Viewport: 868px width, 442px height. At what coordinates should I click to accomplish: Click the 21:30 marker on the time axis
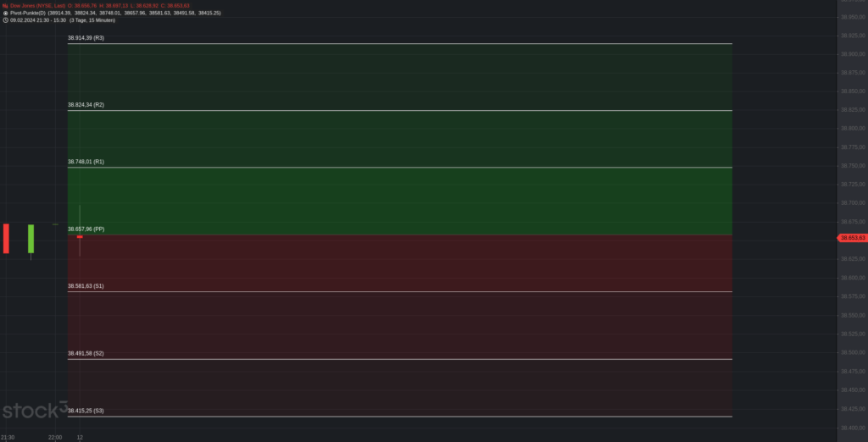pos(7,437)
